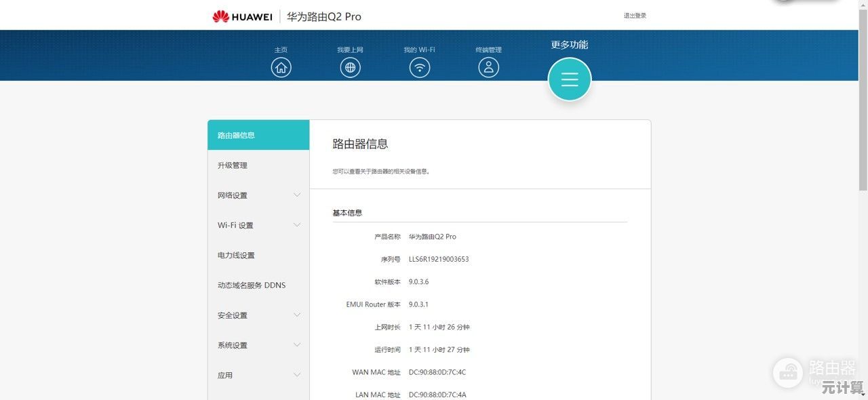Expand 安全设置 chevron
868x400 pixels.
[x=297, y=315]
